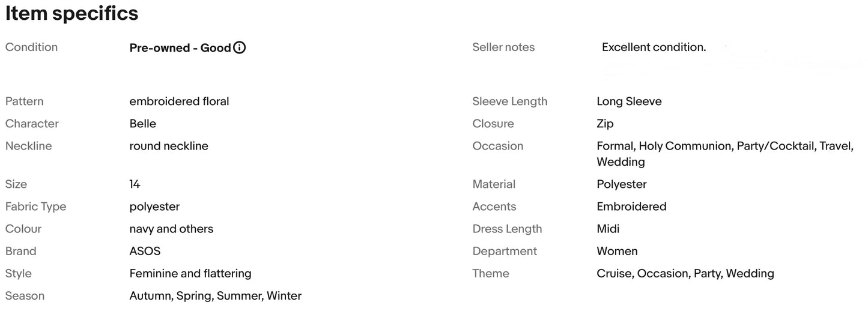
Task: Click the Midi dress length value
Action: pos(608,229)
